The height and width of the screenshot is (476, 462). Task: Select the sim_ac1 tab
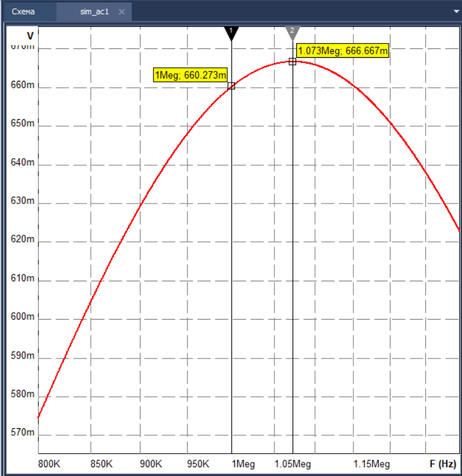pos(94,12)
